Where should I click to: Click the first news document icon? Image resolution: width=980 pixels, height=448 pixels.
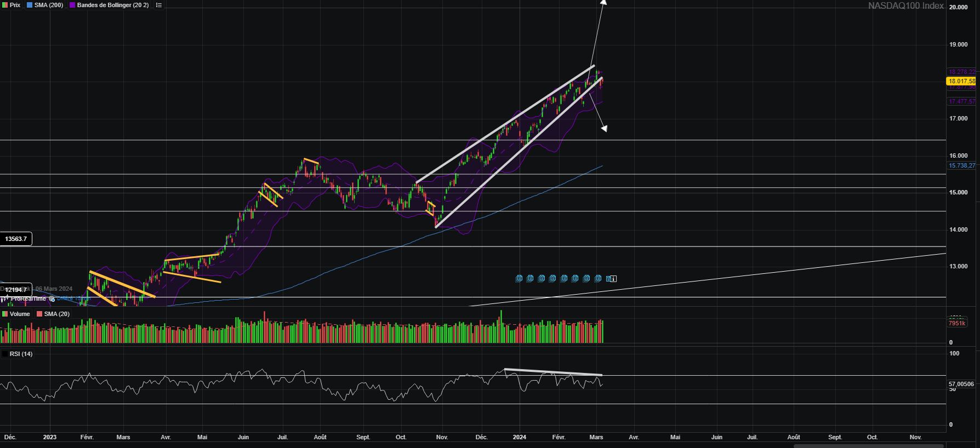click(x=519, y=279)
